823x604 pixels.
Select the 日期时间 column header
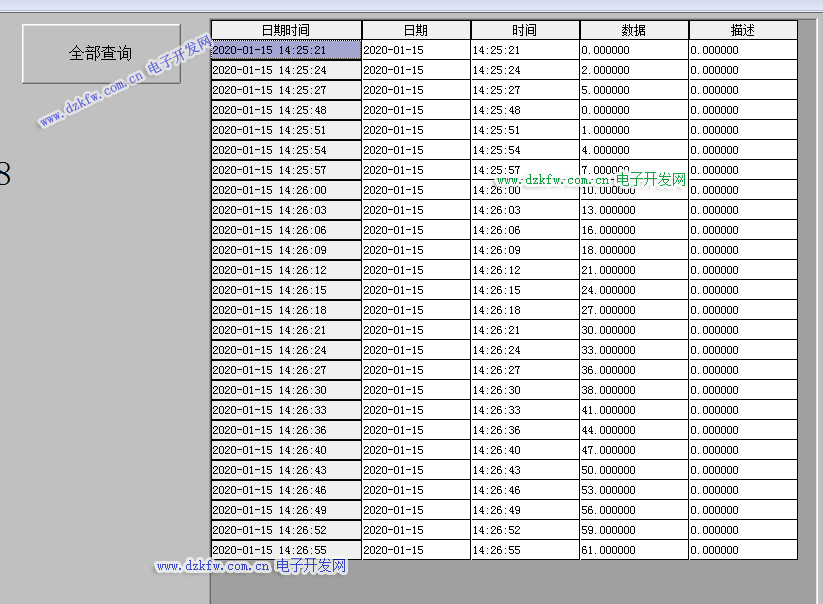point(286,30)
